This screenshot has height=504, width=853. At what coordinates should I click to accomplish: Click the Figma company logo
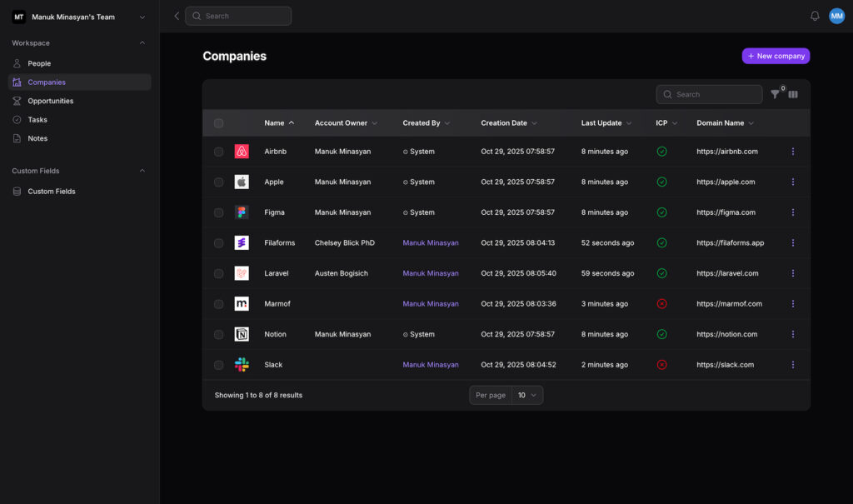242,212
